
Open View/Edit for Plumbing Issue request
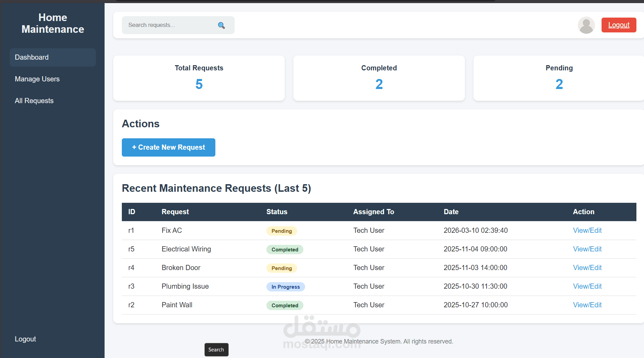click(587, 286)
